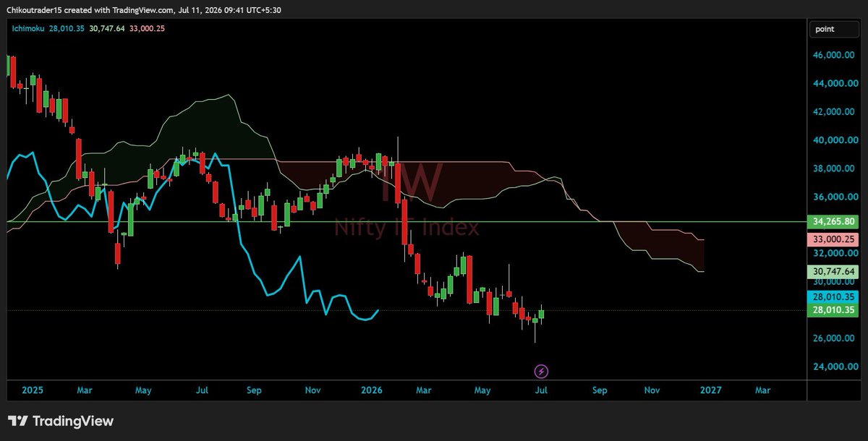Click the 2025 label on the time axis
Viewport: 868px width, 441px height.
33,390
